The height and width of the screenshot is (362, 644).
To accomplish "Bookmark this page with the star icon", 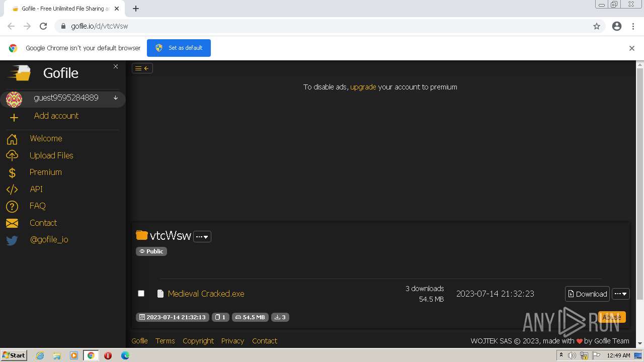I will [x=597, y=26].
